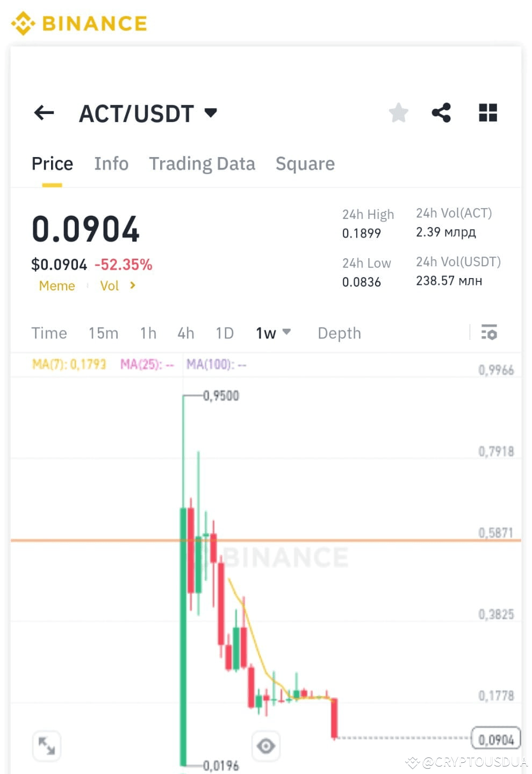The image size is (532, 774).
Task: Click the back arrow to exit the chart
Action: point(44,112)
